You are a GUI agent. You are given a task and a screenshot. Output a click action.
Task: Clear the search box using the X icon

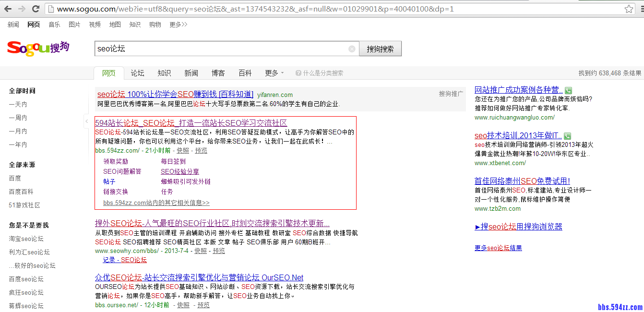[x=352, y=48]
